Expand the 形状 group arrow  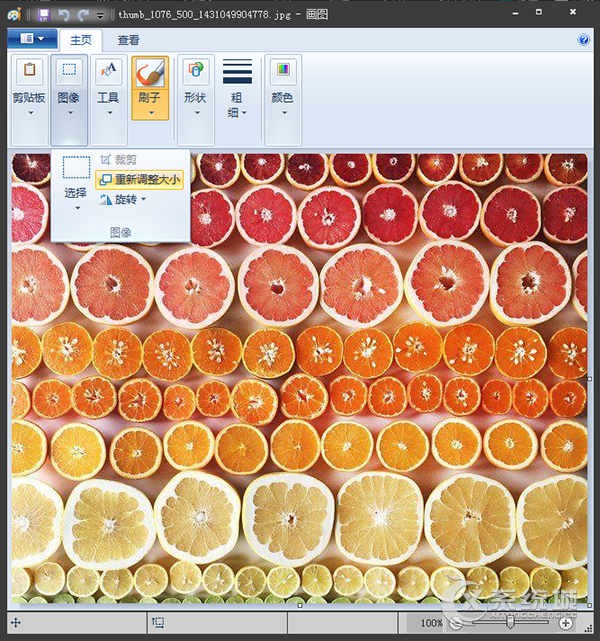[x=197, y=112]
